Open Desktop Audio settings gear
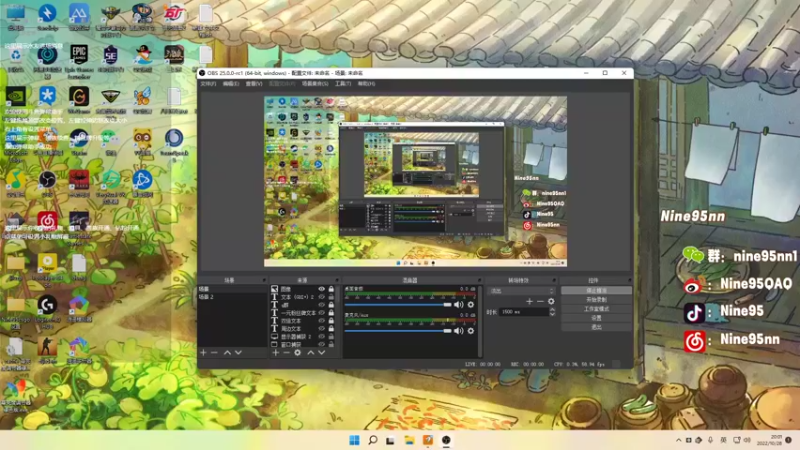The image size is (800, 450). [x=471, y=305]
